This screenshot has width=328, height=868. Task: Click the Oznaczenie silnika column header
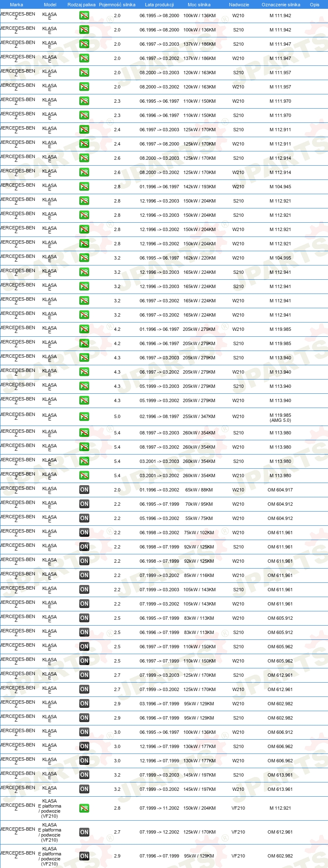pos(281,5)
